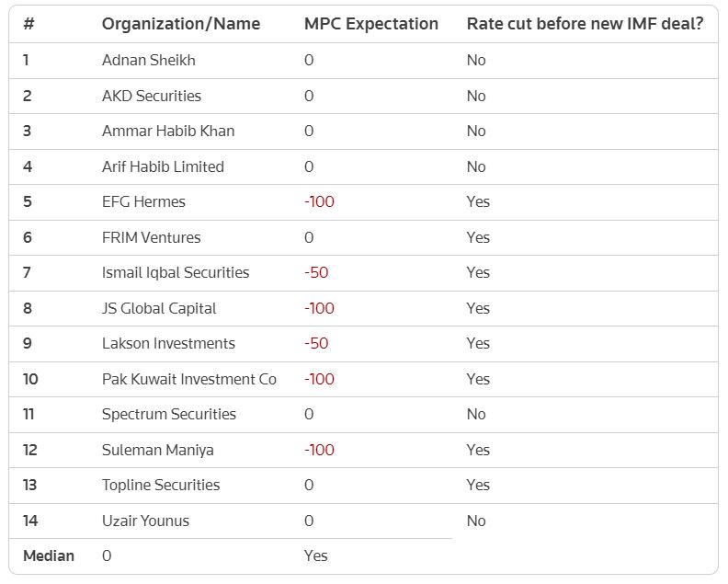The height and width of the screenshot is (584, 728).
Task: Click the Yes cell for Topline Securities
Action: click(477, 485)
